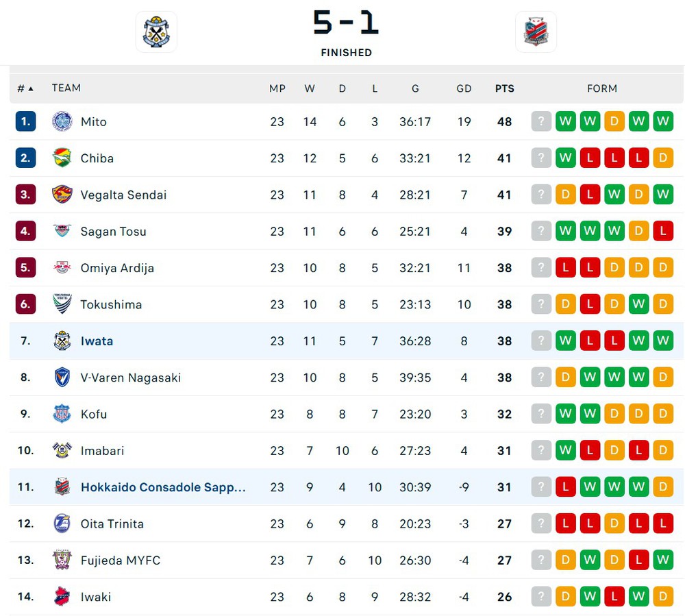Viewport: 685px width, 616px height.
Task: Open Sagan Tosu team page
Action: (114, 232)
